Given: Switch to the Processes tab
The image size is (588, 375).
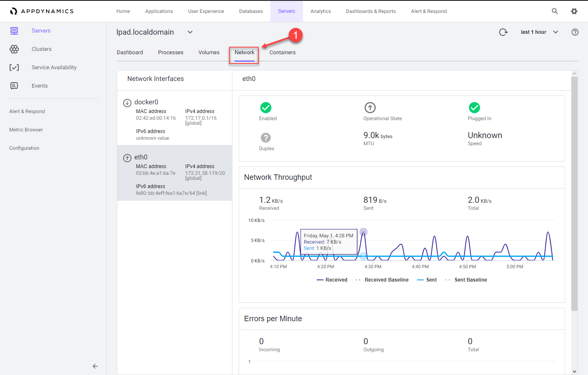Looking at the screenshot, I should (x=171, y=53).
